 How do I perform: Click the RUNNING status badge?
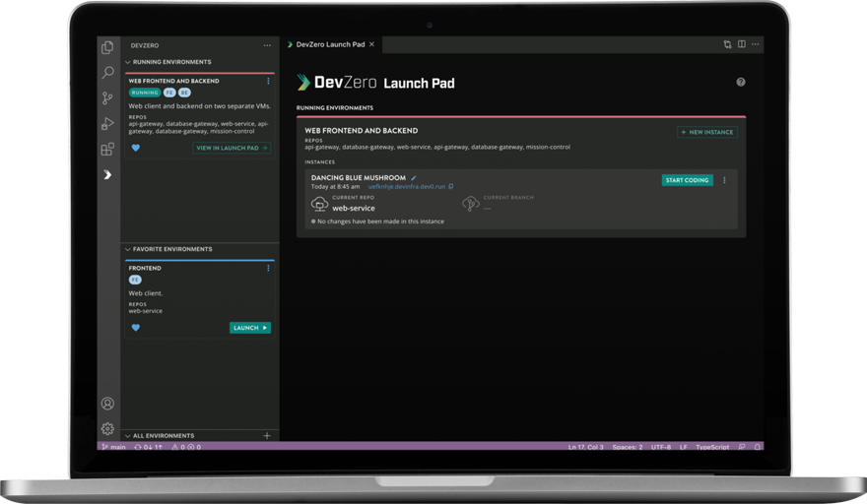tap(145, 93)
